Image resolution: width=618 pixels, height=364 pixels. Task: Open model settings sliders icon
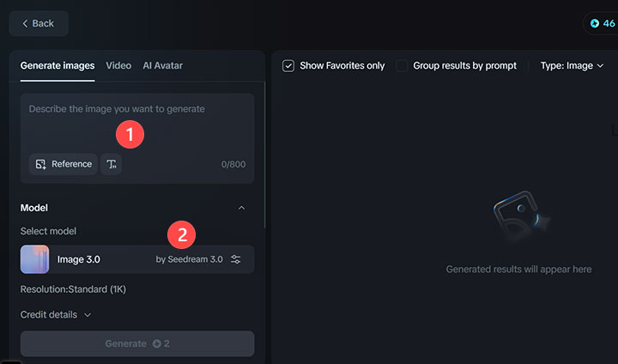point(236,259)
